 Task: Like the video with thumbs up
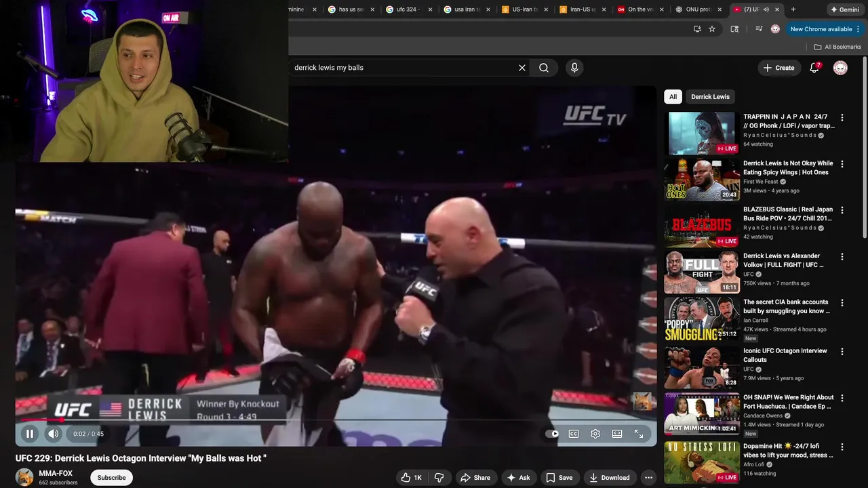[x=411, y=478]
